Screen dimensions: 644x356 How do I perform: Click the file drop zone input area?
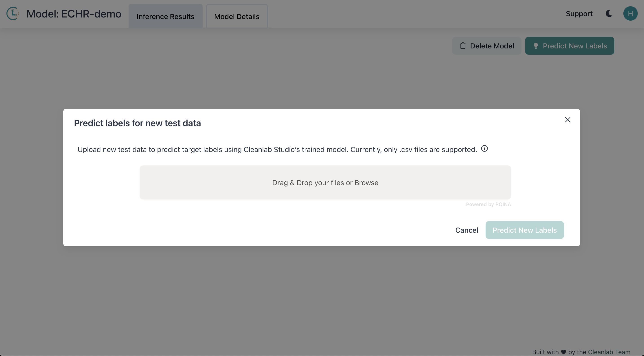point(325,182)
